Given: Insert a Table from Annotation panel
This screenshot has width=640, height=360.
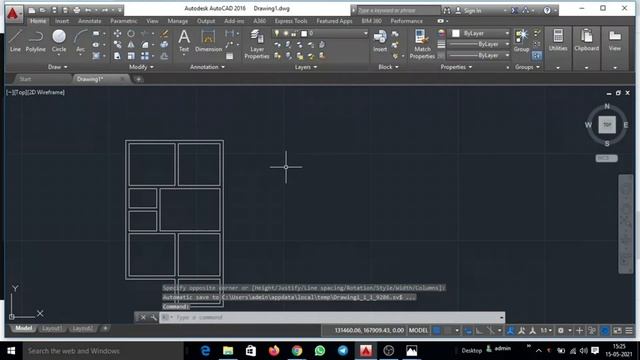Looking at the screenshot, I should 229,56.
